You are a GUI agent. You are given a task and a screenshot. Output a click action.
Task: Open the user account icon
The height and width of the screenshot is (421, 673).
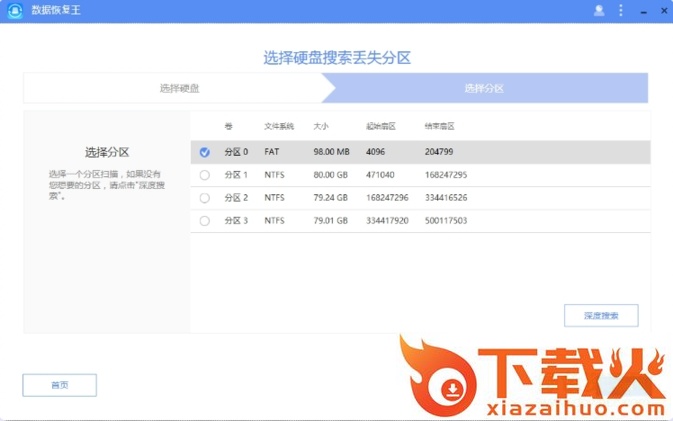point(599,10)
